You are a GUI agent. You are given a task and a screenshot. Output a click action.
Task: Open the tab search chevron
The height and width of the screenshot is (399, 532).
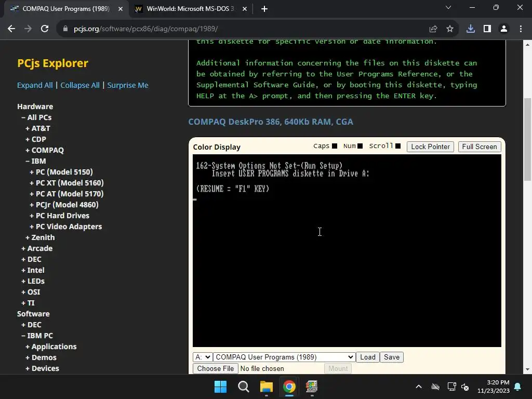[x=448, y=7]
